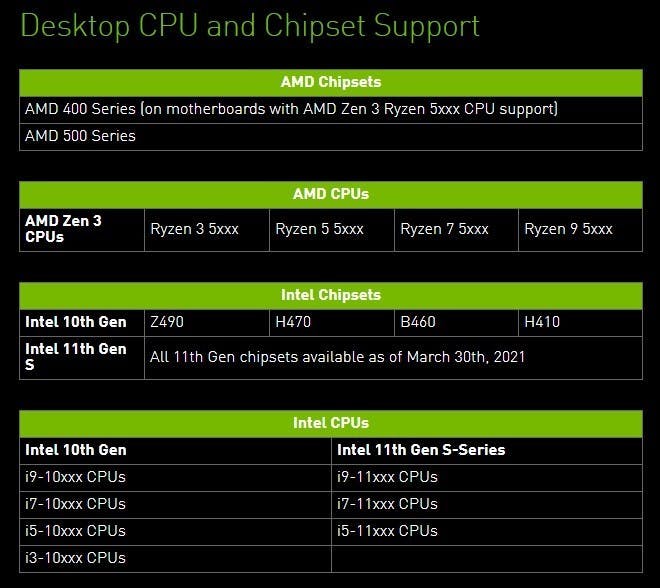Click the Desktop CPU and Chipset Support title
Viewport: 660px width, 588px height.
click(250, 26)
